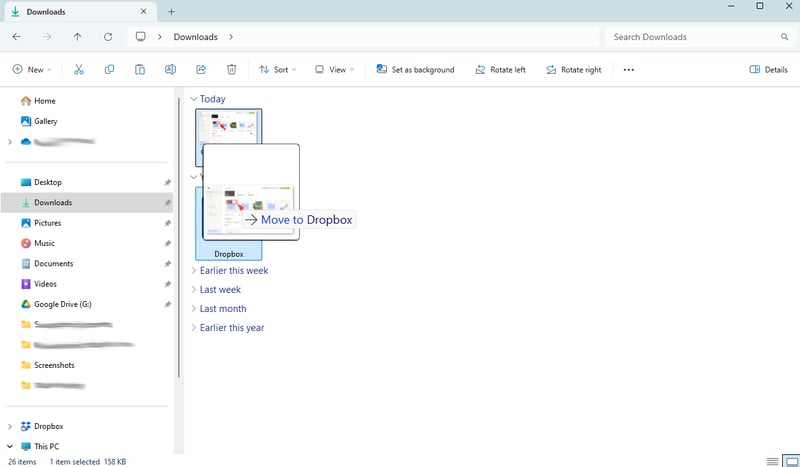Image resolution: width=800 pixels, height=467 pixels.
Task: Expand the Last month group
Action: 222,309
